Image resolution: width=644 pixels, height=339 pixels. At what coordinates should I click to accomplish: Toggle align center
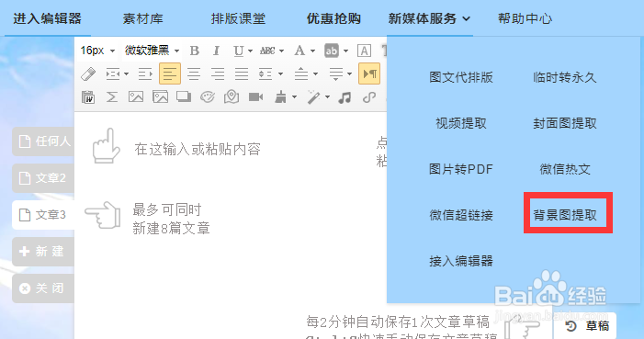pos(194,74)
